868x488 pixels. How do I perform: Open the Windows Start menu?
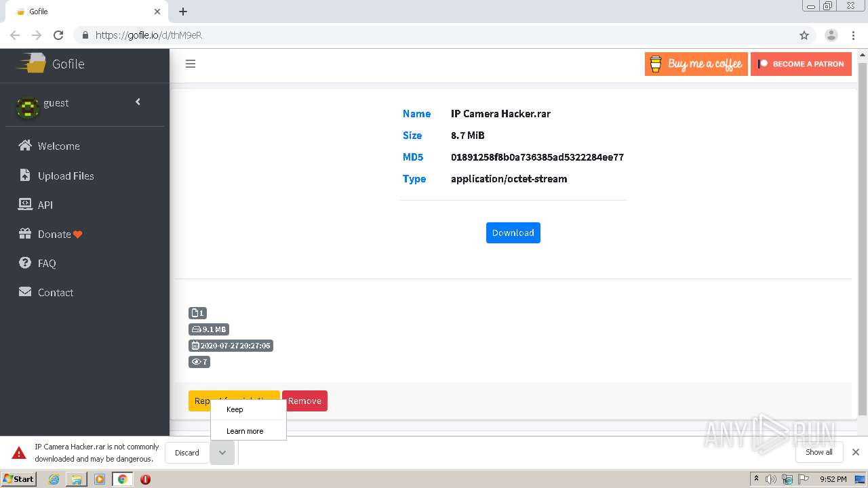[19, 479]
